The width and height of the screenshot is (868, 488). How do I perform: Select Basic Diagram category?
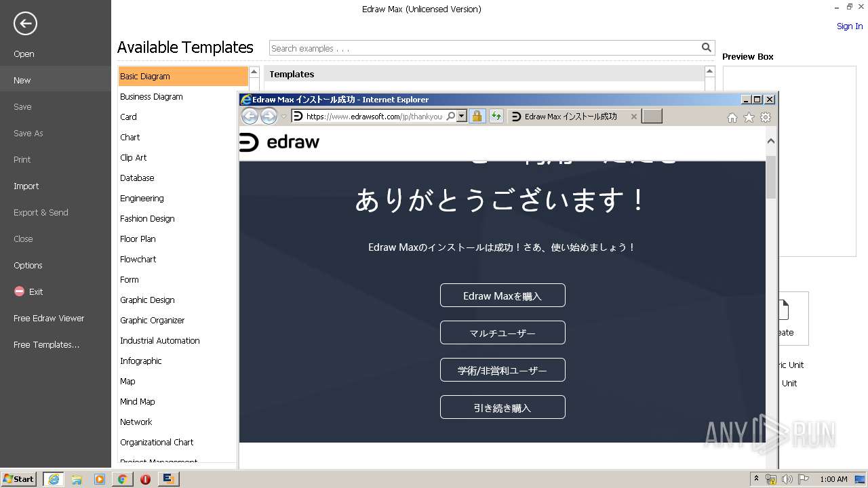click(183, 76)
